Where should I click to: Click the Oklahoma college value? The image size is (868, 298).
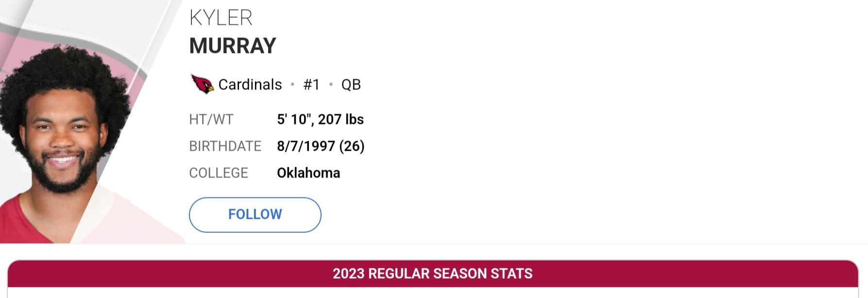[x=308, y=173]
